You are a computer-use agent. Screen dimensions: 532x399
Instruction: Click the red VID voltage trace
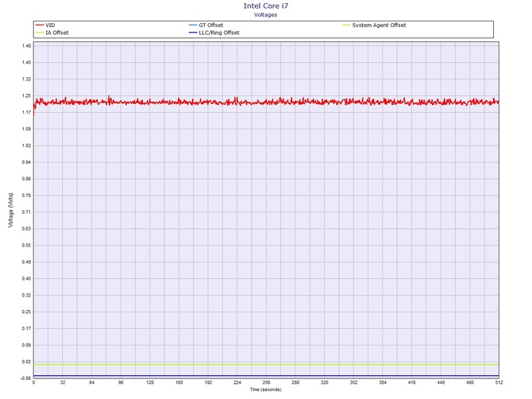pos(266,102)
